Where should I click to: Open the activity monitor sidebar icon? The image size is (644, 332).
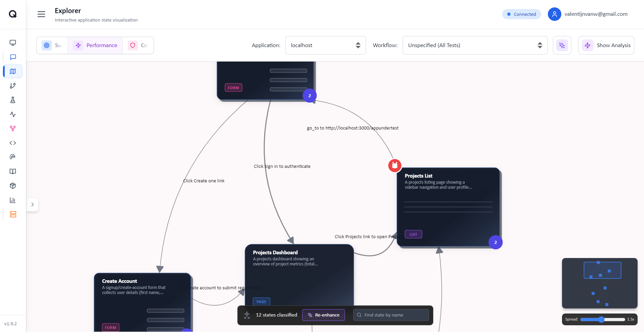pos(12,114)
